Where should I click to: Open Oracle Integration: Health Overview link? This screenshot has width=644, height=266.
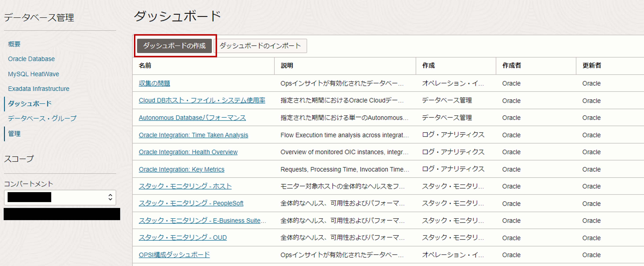point(188,152)
